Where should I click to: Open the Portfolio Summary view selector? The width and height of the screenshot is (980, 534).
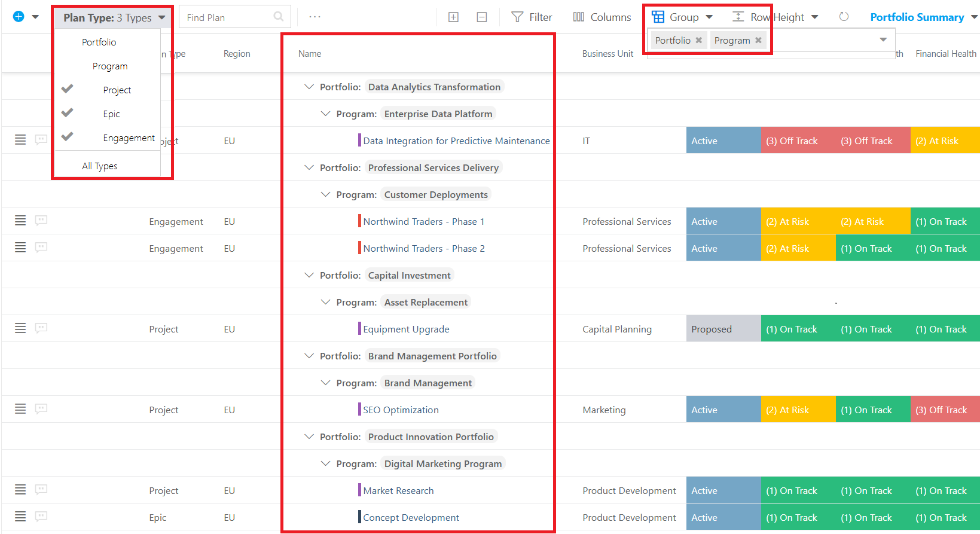point(924,17)
